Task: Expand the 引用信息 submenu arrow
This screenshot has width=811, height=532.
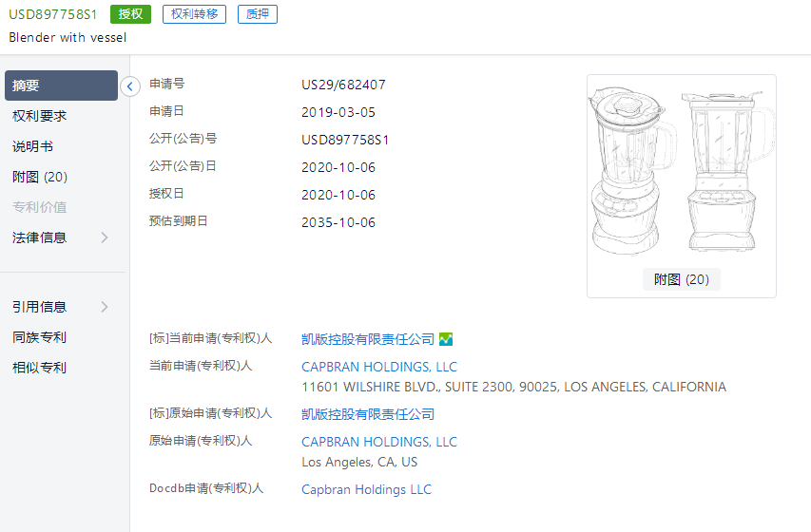Action: coord(105,307)
